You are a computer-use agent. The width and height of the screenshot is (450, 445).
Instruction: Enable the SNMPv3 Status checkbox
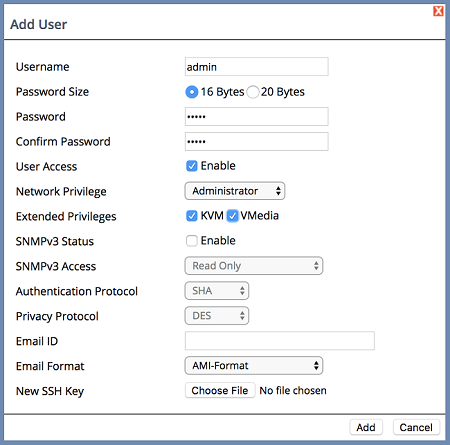coord(192,241)
